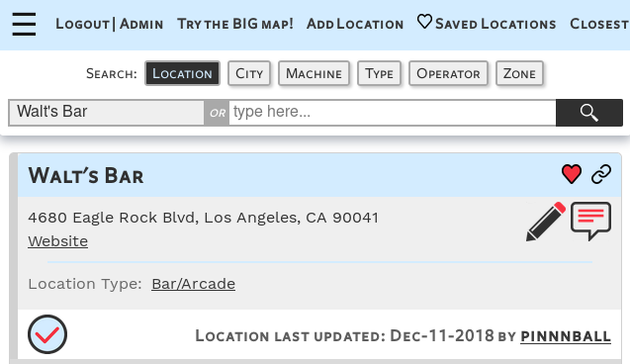This screenshot has height=364, width=630.
Task: Open the Walt's Bar location dropdown
Action: tap(107, 113)
